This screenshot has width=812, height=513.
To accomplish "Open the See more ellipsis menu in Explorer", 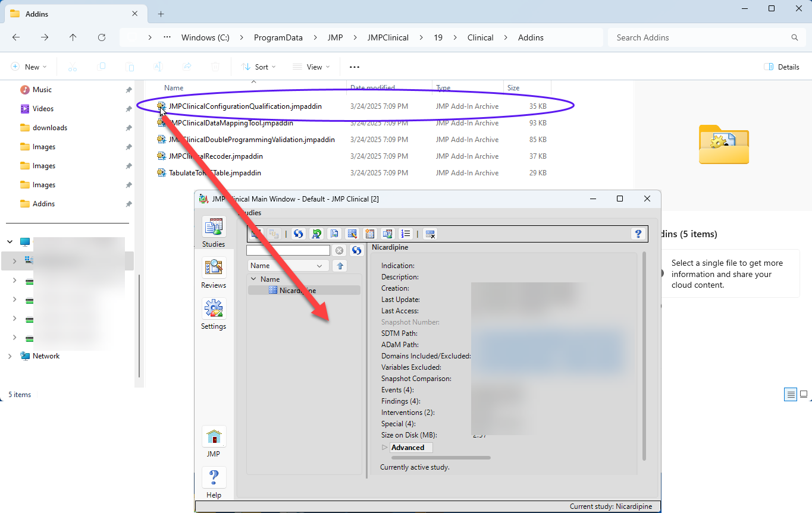I will [355, 67].
